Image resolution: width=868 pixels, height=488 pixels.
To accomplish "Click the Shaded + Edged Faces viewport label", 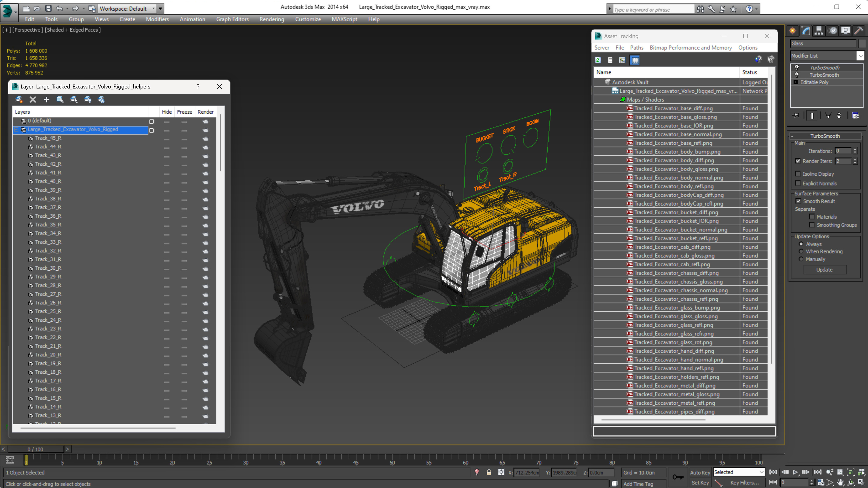I will (72, 29).
